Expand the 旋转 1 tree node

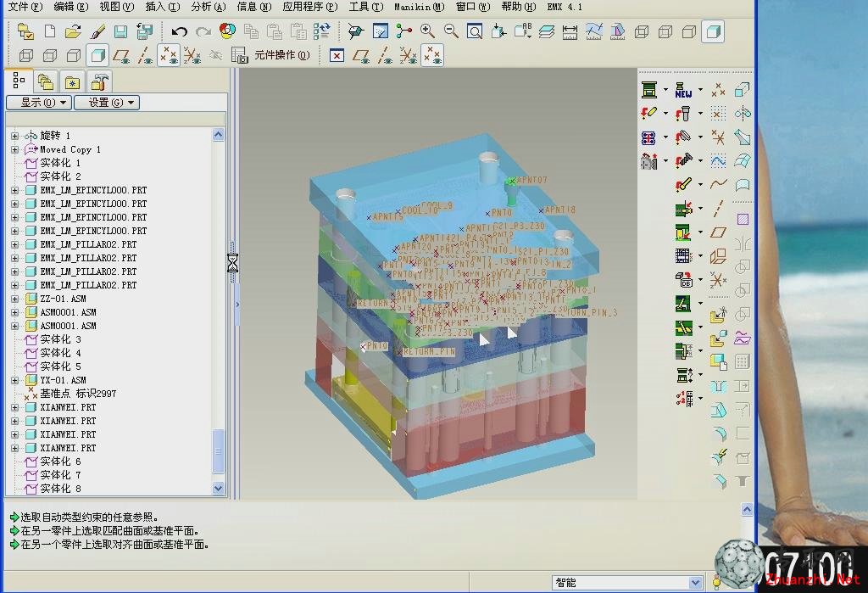[x=15, y=136]
